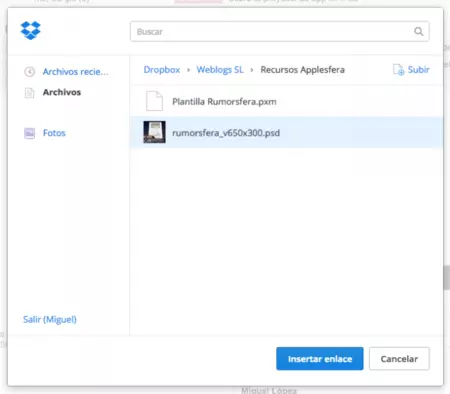450x394 pixels.
Task: Click the Fotos picture icon
Action: 29,133
